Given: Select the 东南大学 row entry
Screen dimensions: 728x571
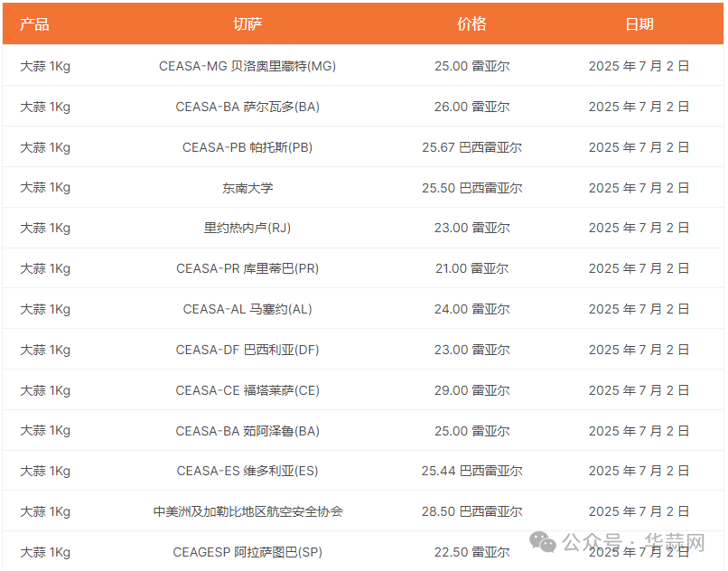Looking at the screenshot, I should click(x=247, y=188).
